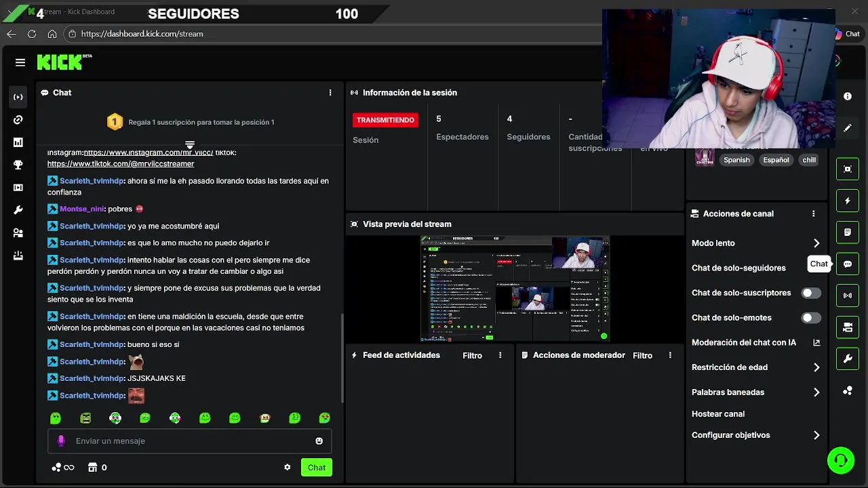Open Chat panel three-dot menu
The image size is (868, 488).
point(330,93)
